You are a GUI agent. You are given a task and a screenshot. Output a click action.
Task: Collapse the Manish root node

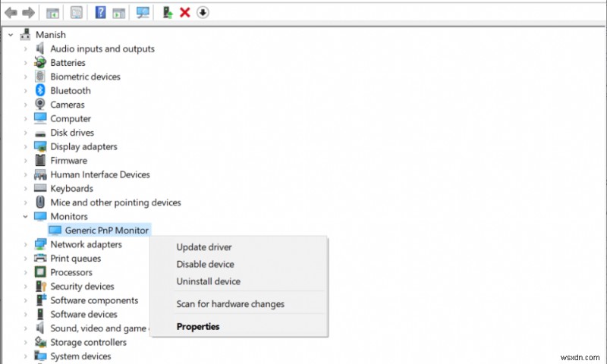click(11, 35)
